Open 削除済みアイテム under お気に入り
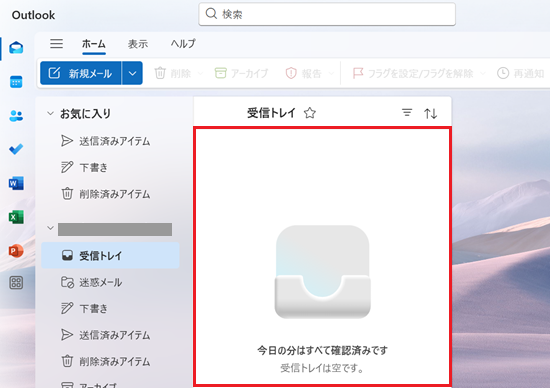550x388 pixels. (110, 194)
